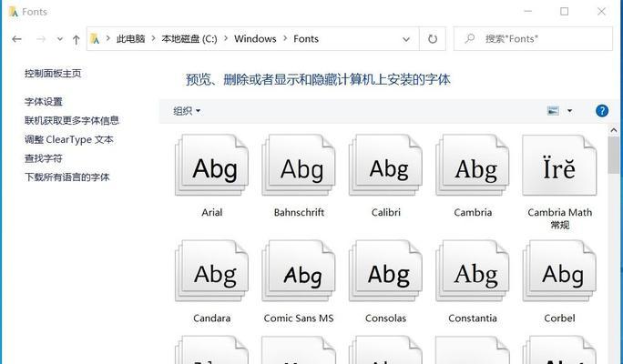This screenshot has height=364, width=623.
Task: Open the Bahnschrift font family
Action: [x=299, y=165]
